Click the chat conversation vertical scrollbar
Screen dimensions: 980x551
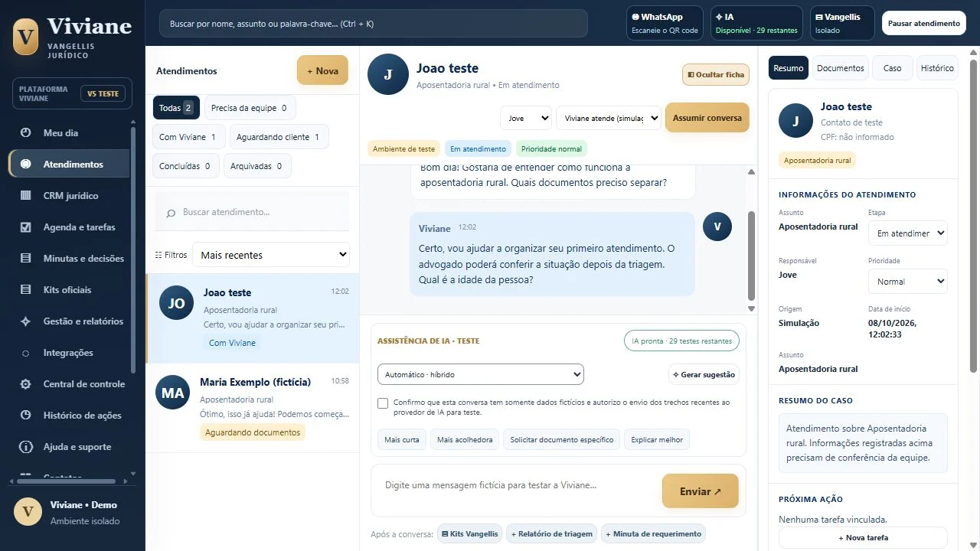point(751,256)
